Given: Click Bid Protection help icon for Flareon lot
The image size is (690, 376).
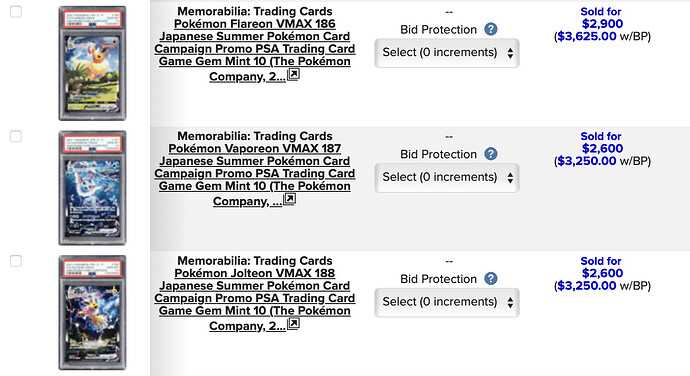Looking at the screenshot, I should click(491, 29).
